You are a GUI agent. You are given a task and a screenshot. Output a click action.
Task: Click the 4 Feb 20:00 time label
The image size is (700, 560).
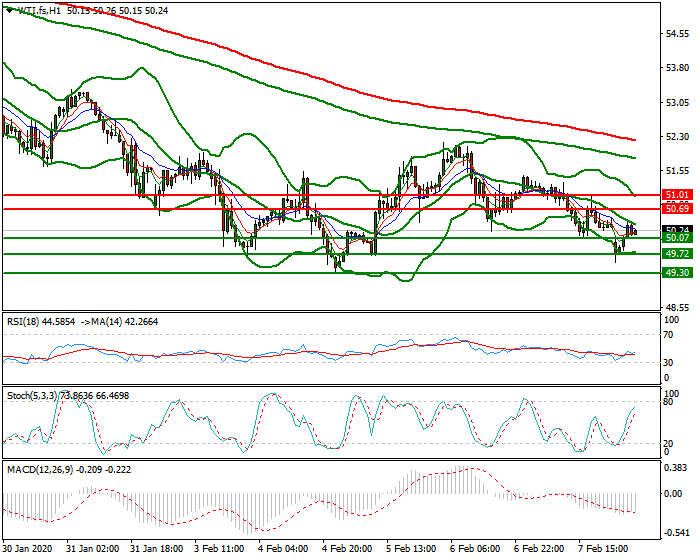346,549
